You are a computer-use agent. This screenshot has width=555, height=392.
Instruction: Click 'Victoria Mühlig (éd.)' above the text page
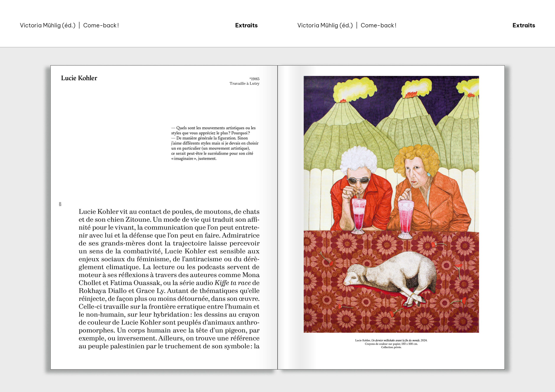tap(48, 25)
